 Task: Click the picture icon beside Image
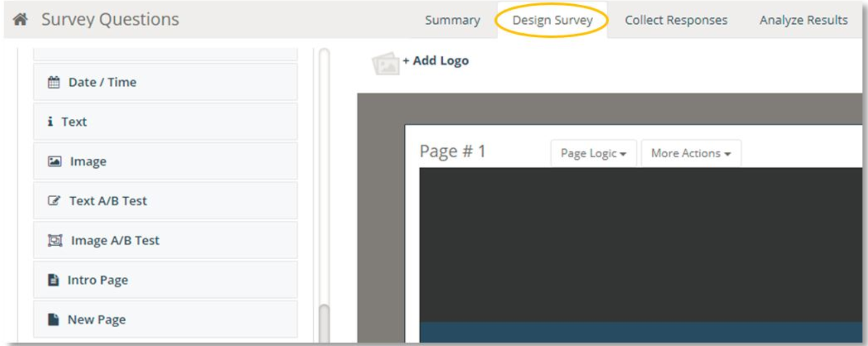[x=55, y=161]
